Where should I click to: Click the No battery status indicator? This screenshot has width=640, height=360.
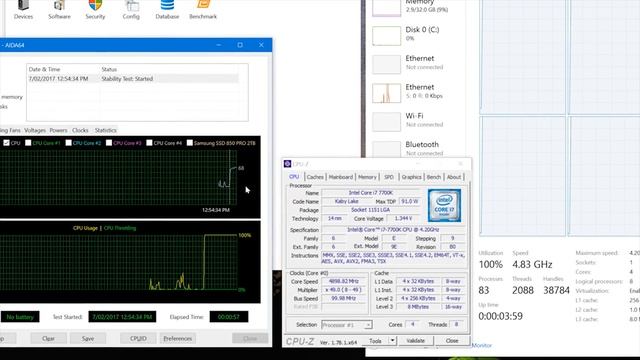20,317
